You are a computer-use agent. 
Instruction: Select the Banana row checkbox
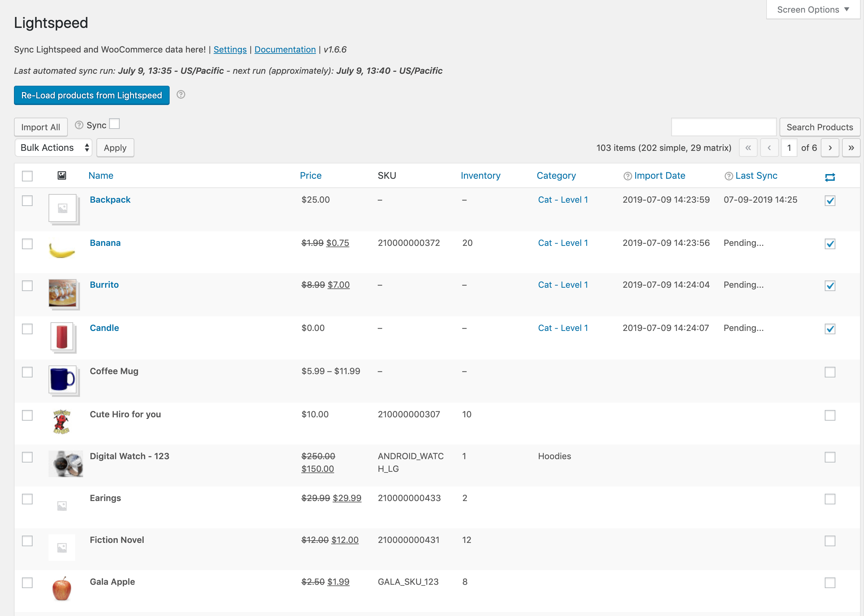coord(27,244)
